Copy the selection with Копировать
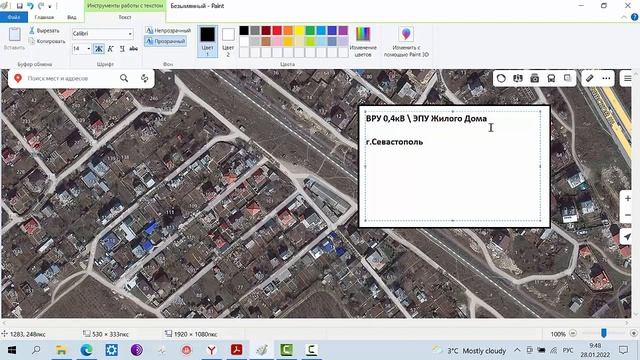Viewport: 640px width, 360px height. click(47, 41)
